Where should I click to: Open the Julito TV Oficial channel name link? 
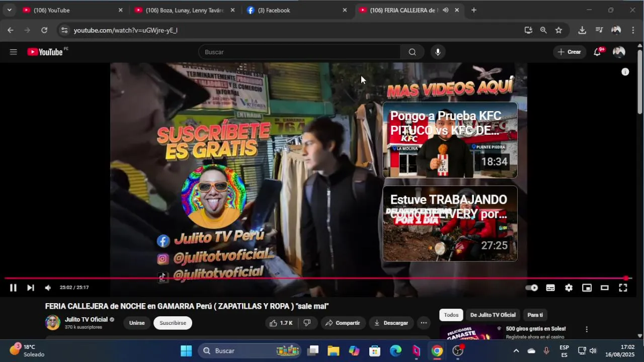point(86,319)
